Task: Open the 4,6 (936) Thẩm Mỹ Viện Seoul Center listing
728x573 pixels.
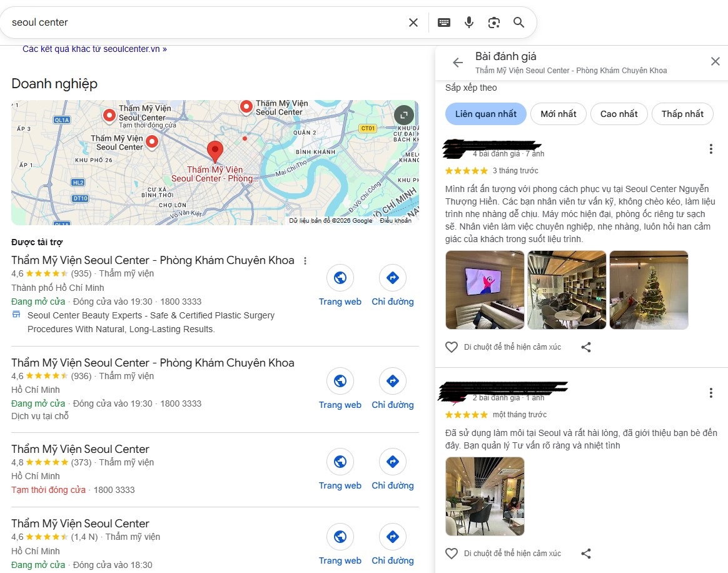Action: [x=153, y=363]
